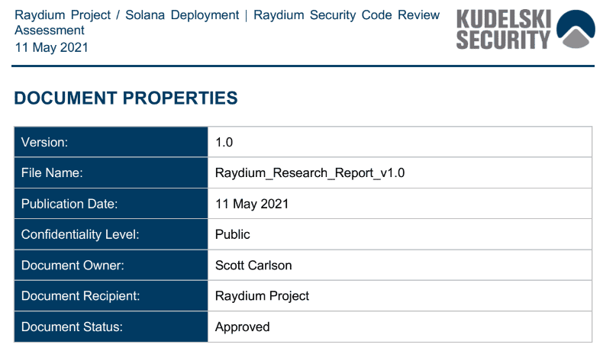Click the 'Scott Carlson' owner name
616x364 pixels.
coord(253,266)
